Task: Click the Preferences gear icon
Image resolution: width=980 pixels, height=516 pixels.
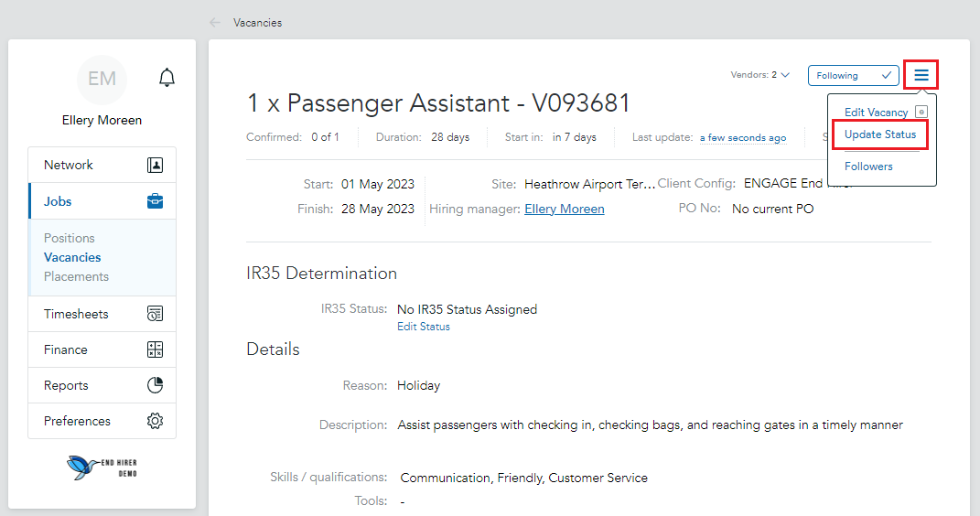Action: coord(155,421)
